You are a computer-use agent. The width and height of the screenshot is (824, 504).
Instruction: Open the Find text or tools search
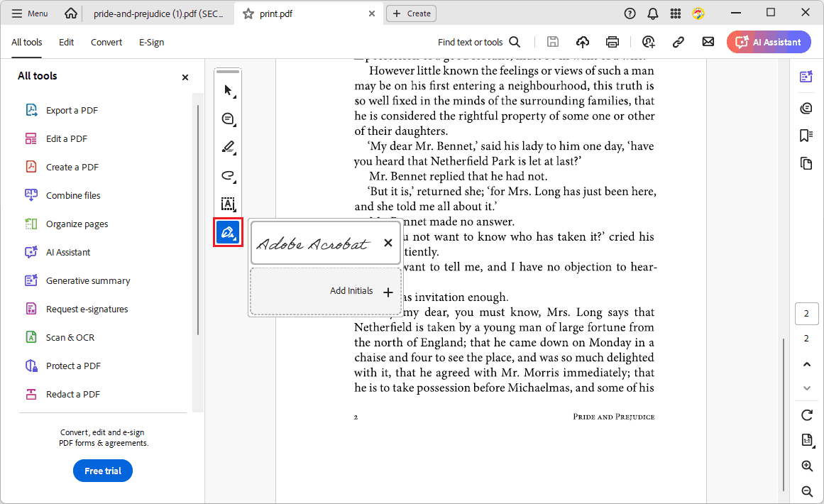479,42
